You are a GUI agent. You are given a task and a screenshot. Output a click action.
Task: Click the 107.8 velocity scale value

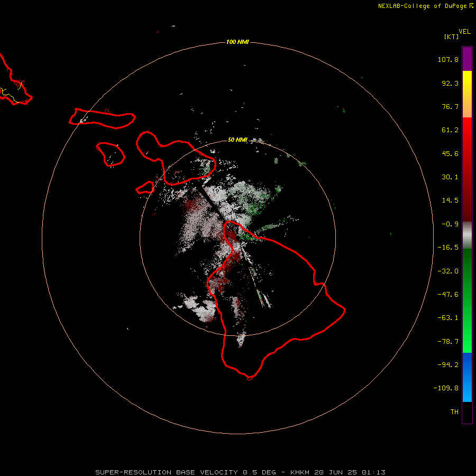coord(448,59)
